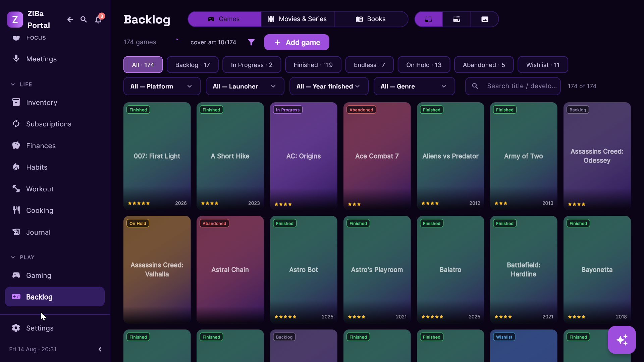This screenshot has width=644, height=362.
Task: Open the Astro's Playroom card
Action: pos(377,269)
